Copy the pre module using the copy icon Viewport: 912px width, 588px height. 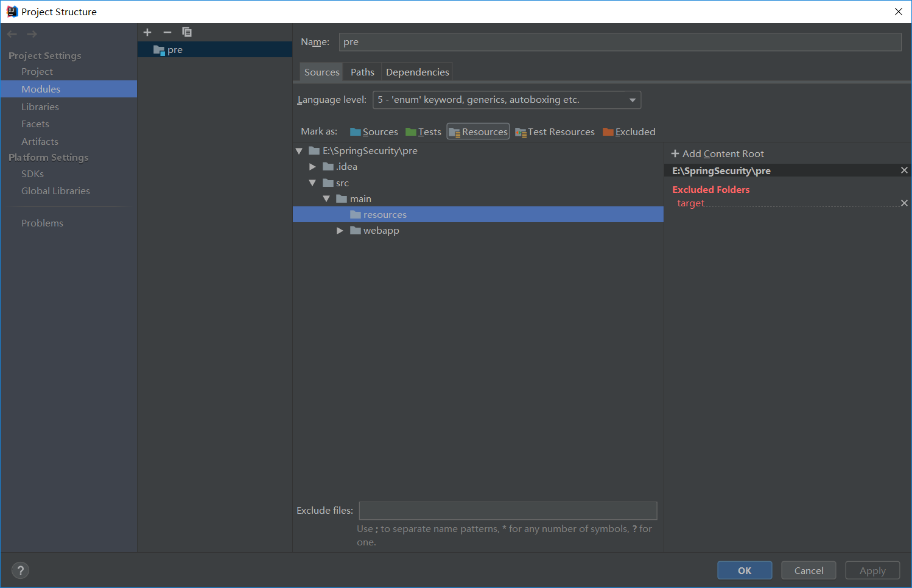tap(186, 32)
